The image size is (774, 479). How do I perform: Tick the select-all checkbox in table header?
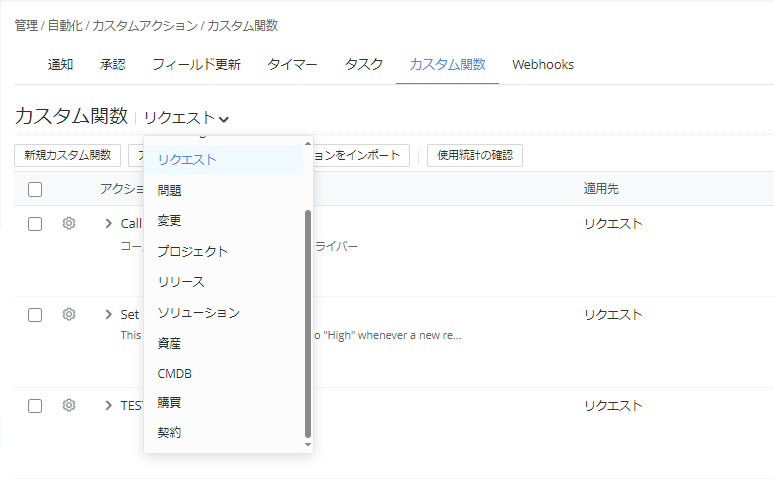click(x=35, y=189)
